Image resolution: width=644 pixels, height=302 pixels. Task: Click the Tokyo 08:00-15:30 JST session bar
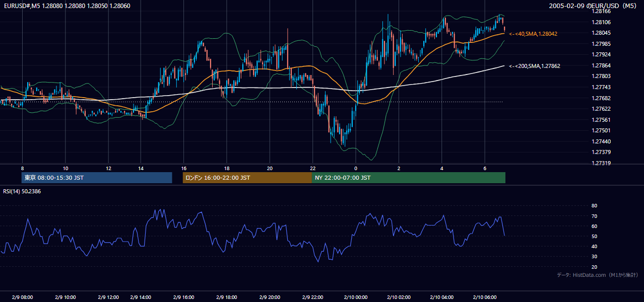[97, 178]
